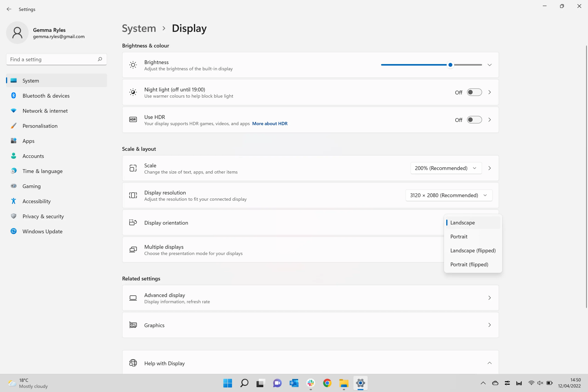Screen dimensions: 588x392
Task: Click the System settings icon in sidebar
Action: (x=14, y=80)
